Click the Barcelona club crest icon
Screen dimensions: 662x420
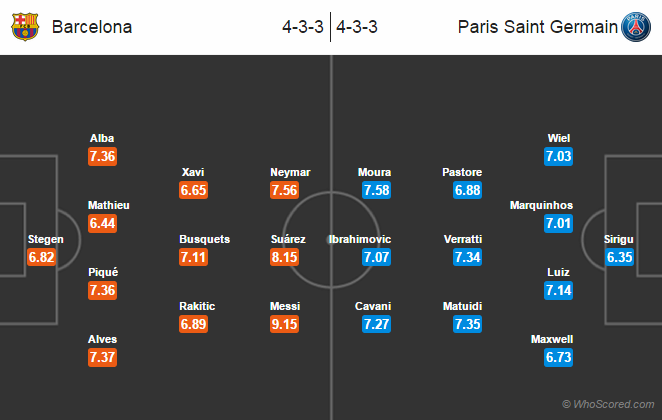click(x=24, y=27)
